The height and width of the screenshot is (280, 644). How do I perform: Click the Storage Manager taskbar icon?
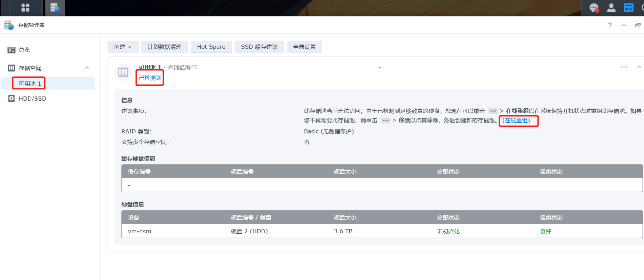click(55, 8)
